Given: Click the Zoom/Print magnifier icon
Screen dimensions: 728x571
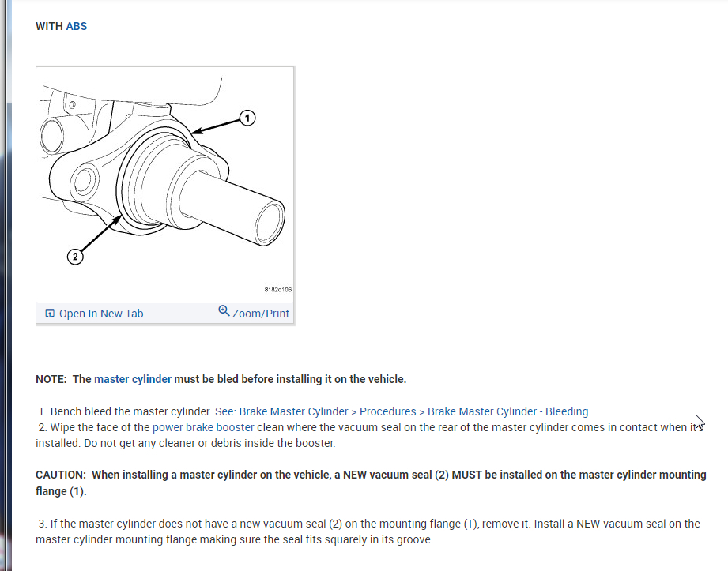Looking at the screenshot, I should [x=224, y=311].
